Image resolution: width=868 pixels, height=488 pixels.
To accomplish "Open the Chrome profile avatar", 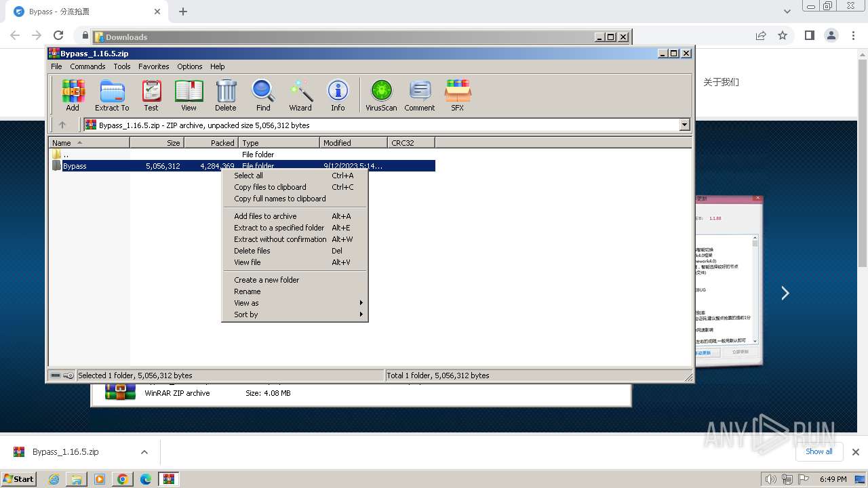I will (x=831, y=35).
